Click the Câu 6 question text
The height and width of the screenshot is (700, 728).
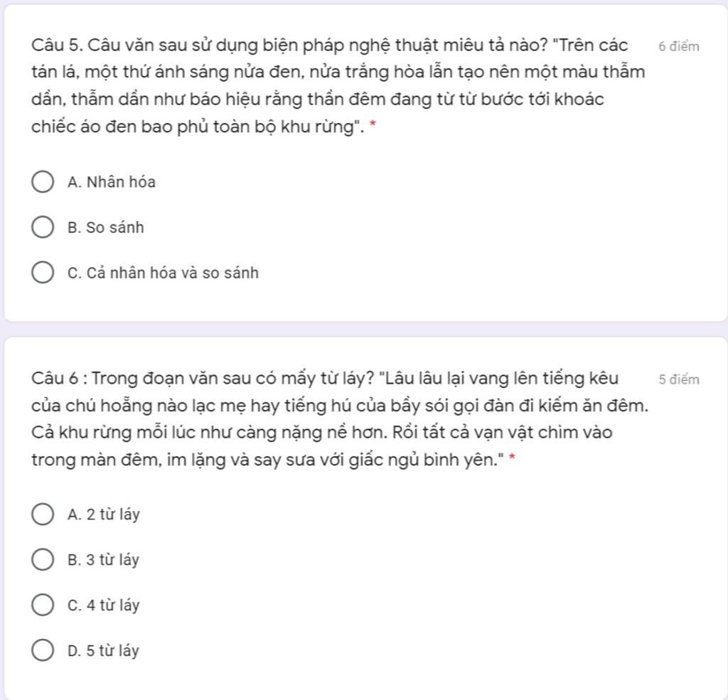pyautogui.click(x=340, y=419)
